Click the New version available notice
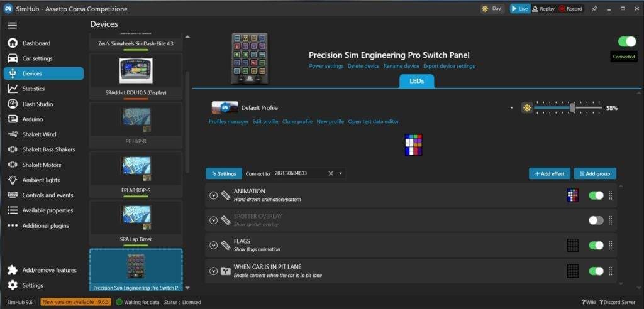The image size is (644, 309). click(x=76, y=303)
